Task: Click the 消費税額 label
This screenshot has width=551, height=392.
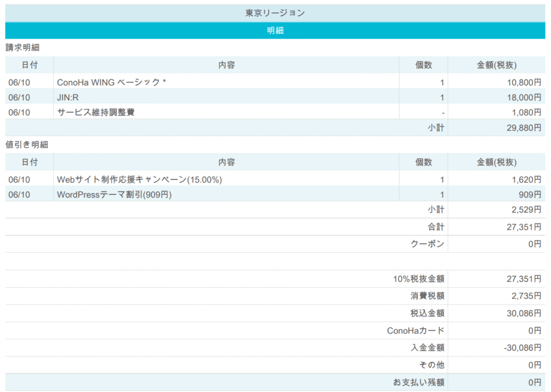Action: click(427, 296)
